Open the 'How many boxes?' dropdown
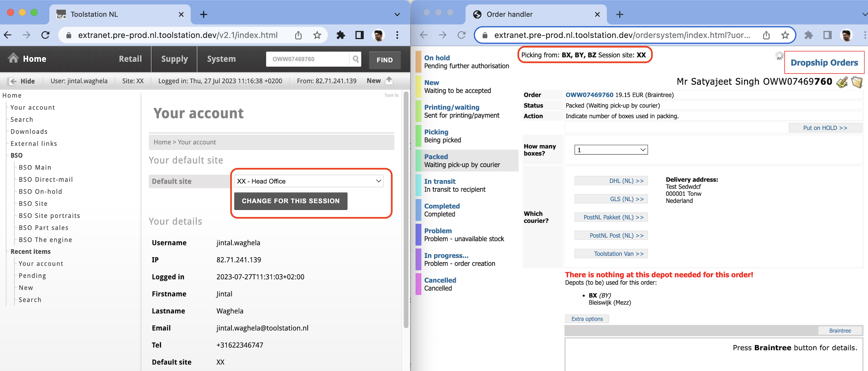 [x=610, y=150]
